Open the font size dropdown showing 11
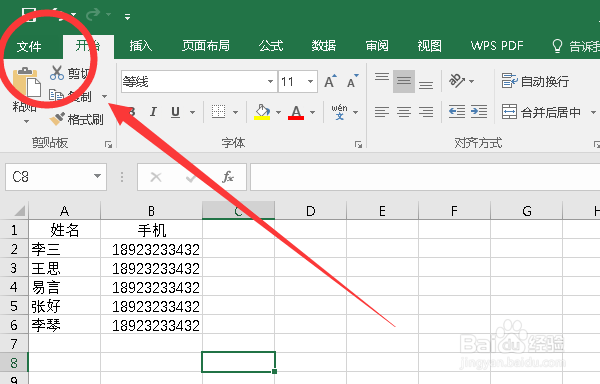 click(310, 81)
